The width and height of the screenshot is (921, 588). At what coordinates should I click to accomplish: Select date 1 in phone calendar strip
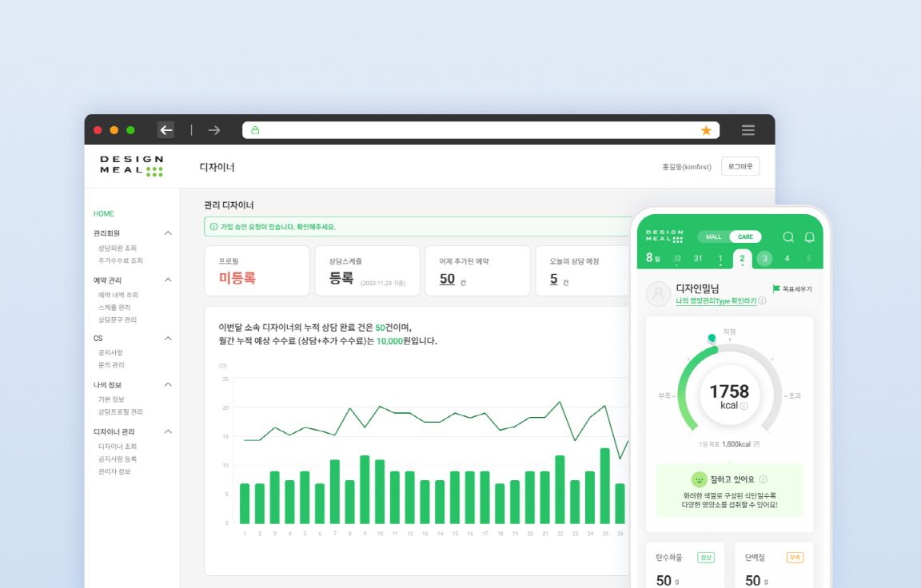tap(720, 258)
